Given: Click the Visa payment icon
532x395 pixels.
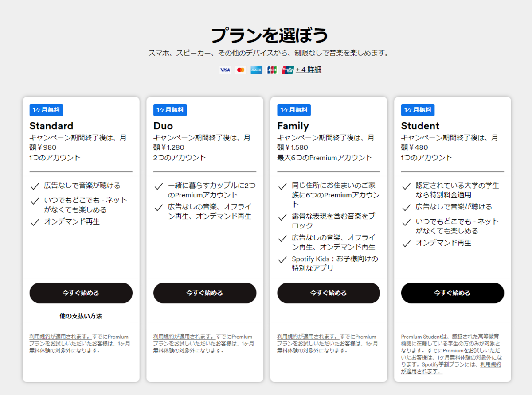Looking at the screenshot, I should tap(225, 70).
